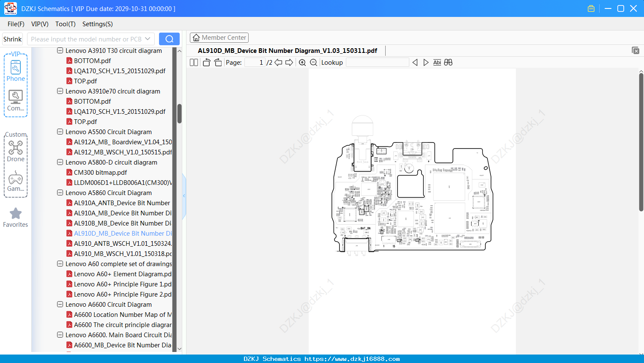This screenshot has height=363, width=644.
Task: Zoom in on the PDF
Action: (302, 63)
